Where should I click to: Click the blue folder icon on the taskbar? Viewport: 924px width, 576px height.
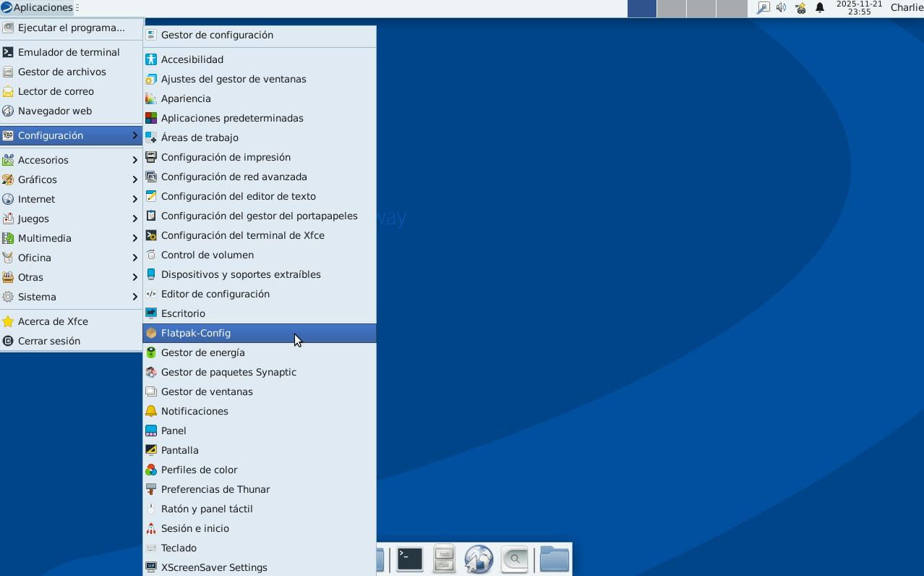(554, 559)
